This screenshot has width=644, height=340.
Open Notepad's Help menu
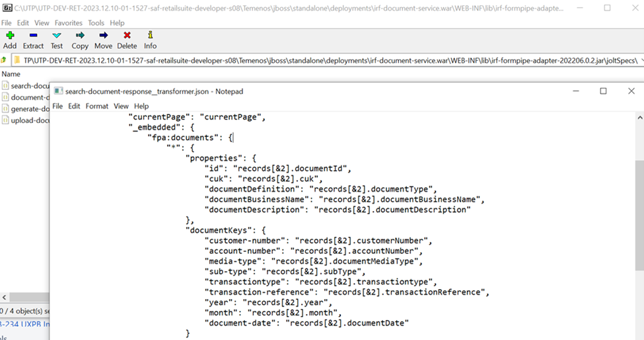tap(141, 106)
